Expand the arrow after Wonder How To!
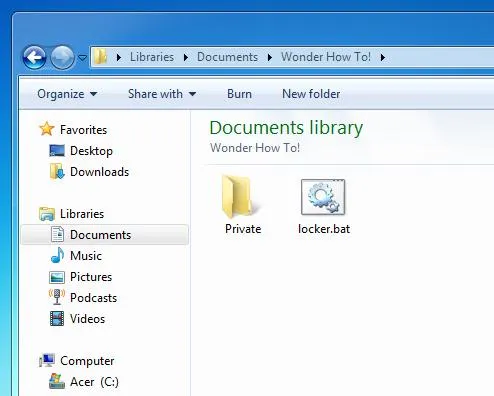The width and height of the screenshot is (494, 396). [x=383, y=57]
